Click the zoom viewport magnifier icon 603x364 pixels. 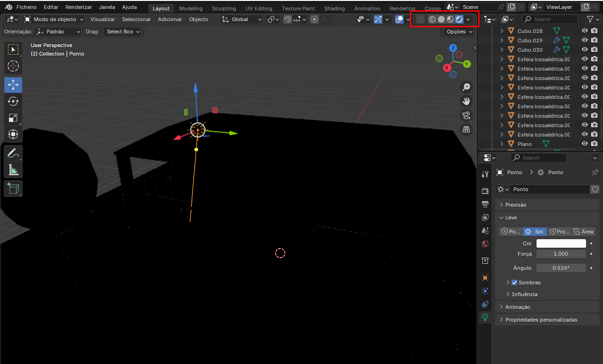click(466, 87)
